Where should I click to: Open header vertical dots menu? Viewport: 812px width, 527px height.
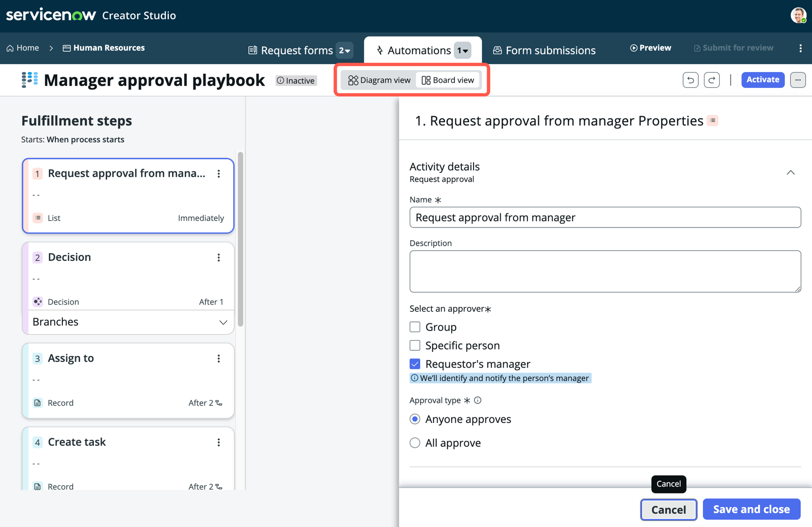tap(800, 48)
